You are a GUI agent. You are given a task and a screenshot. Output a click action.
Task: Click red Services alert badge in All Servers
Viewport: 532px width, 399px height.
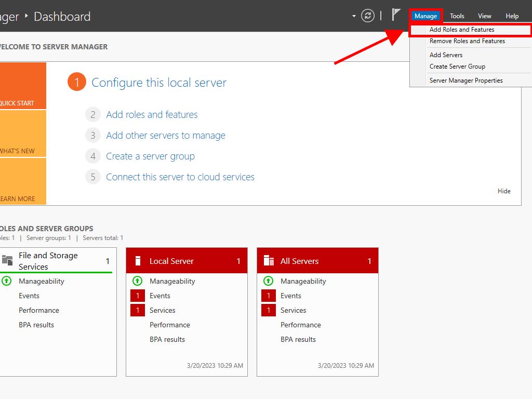(x=268, y=310)
